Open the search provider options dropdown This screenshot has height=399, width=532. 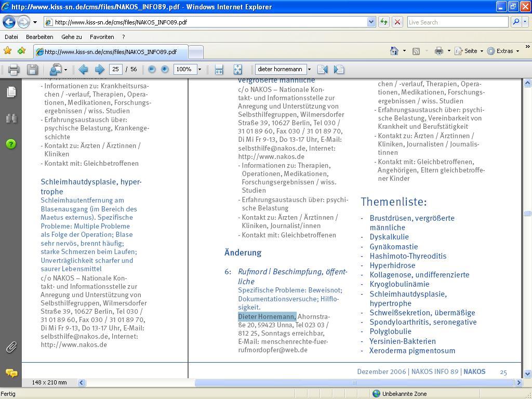[x=525, y=22]
